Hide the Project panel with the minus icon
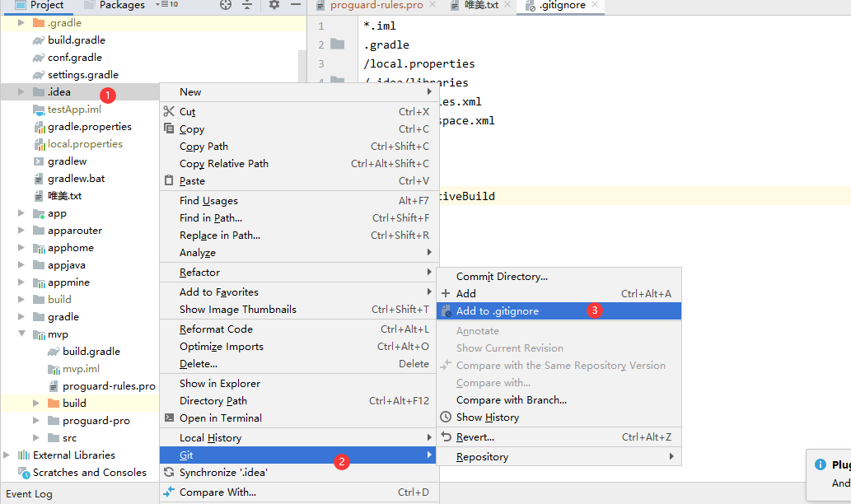Viewport: 851px width, 504px height. 296,4
